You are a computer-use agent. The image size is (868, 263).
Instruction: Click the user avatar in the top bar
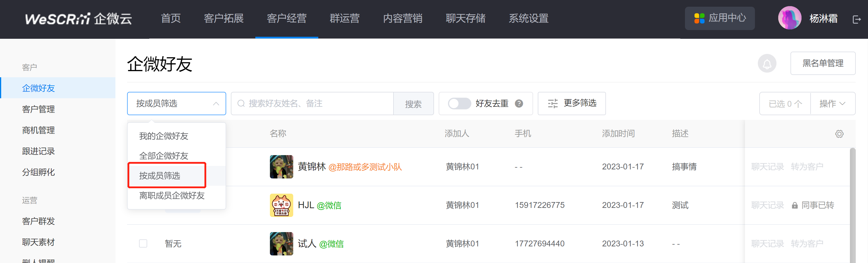point(789,18)
